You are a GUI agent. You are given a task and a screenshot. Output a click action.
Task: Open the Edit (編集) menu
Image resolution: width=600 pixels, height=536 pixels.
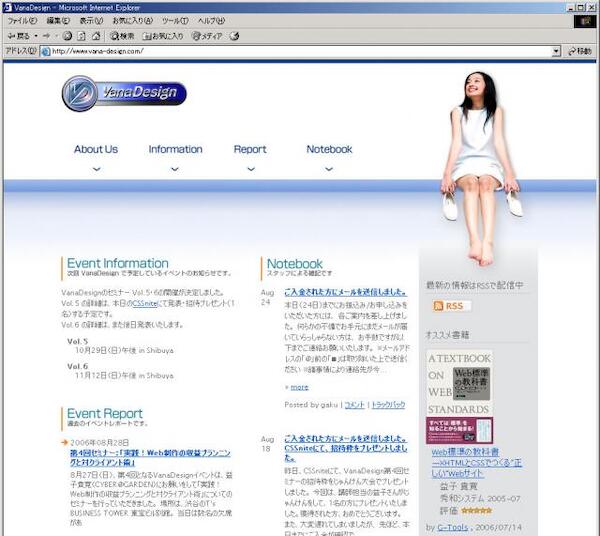click(x=58, y=21)
